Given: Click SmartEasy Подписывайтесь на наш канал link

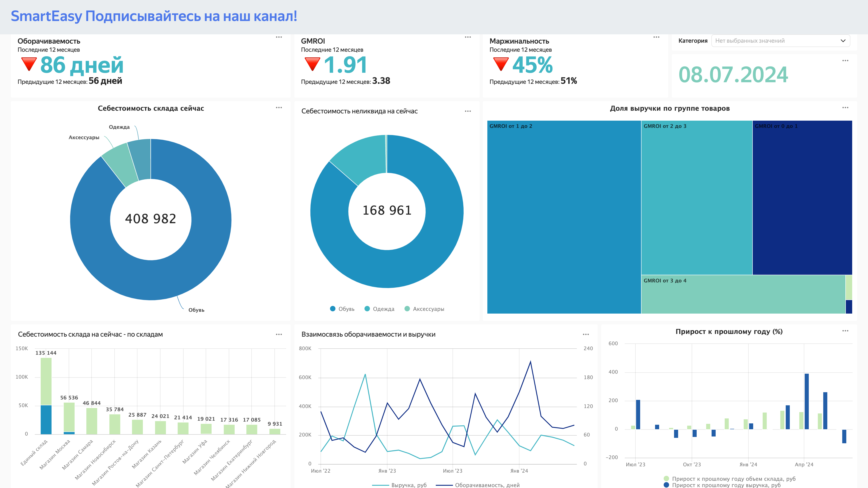Looking at the screenshot, I should [x=154, y=16].
